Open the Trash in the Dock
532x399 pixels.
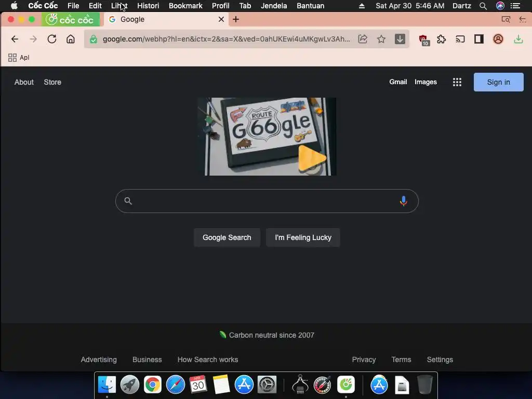[x=424, y=385]
